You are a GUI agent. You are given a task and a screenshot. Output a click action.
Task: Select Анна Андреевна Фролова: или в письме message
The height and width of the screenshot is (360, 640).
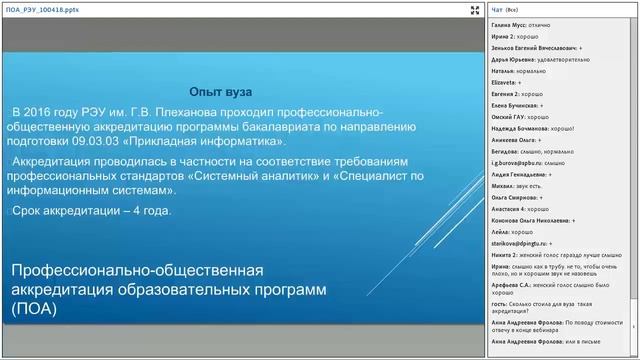click(546, 342)
